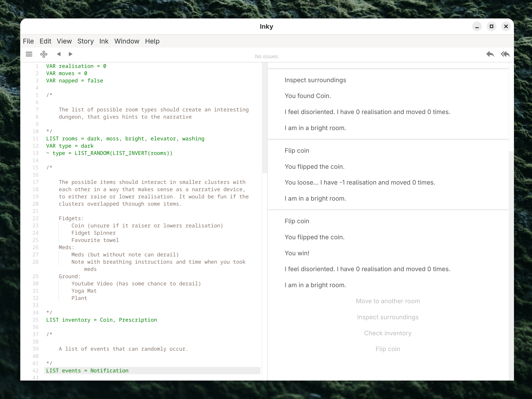Open the View menu
This screenshot has width=532, height=399.
click(64, 41)
